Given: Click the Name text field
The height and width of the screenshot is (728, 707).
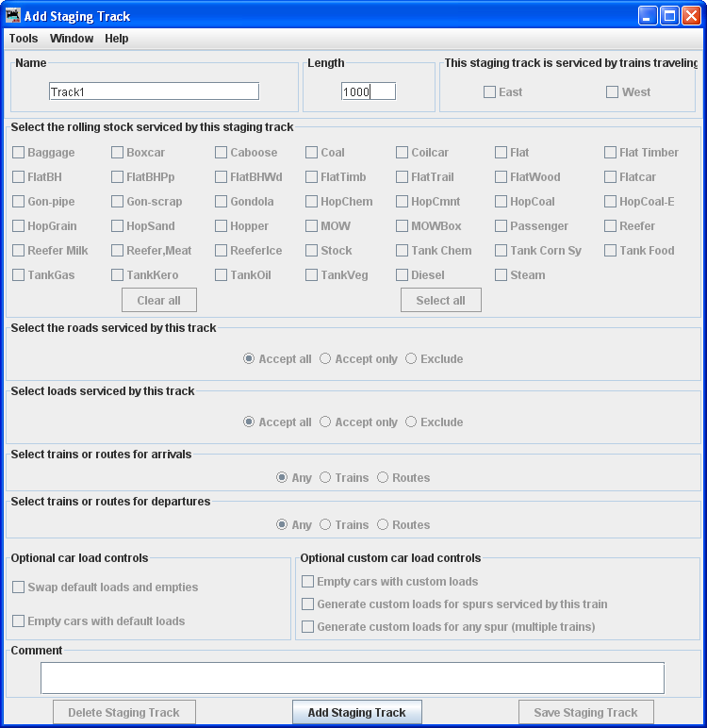Looking at the screenshot, I should tap(154, 91).
